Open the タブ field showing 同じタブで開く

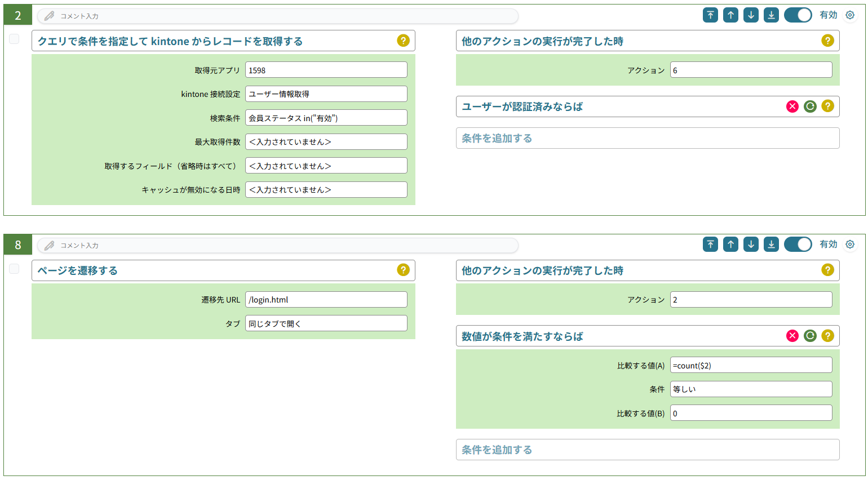[326, 323]
